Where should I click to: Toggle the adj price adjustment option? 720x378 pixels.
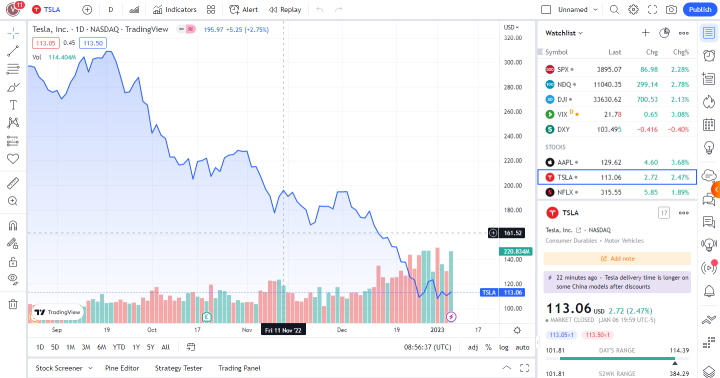click(x=472, y=347)
